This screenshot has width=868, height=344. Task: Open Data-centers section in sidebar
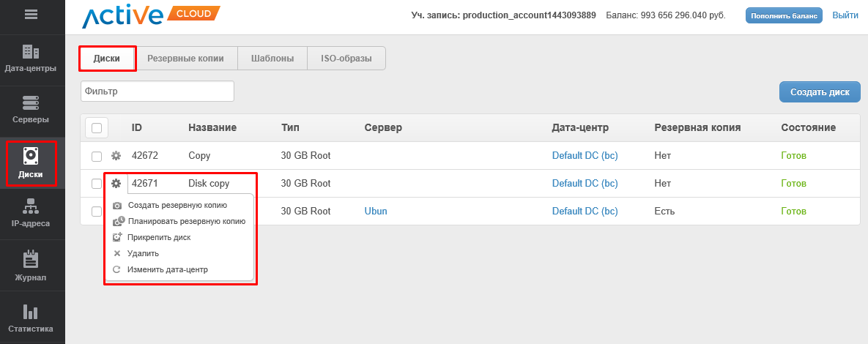point(31,59)
